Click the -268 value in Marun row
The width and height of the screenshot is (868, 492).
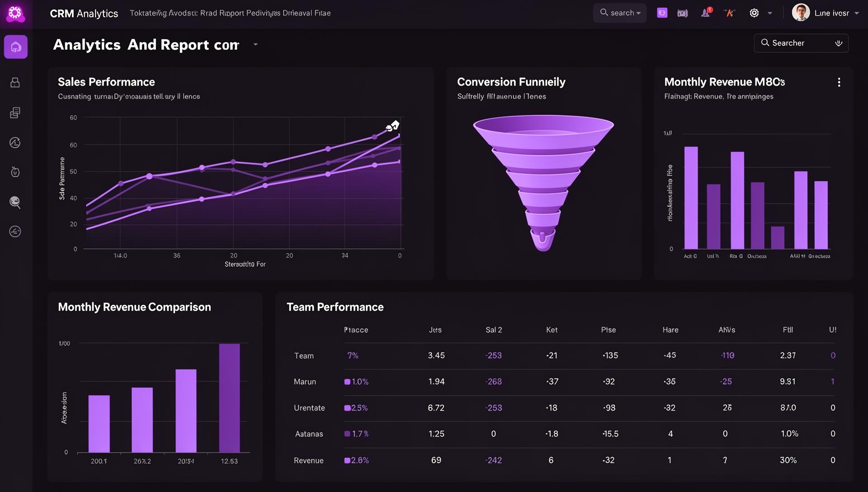(x=494, y=382)
